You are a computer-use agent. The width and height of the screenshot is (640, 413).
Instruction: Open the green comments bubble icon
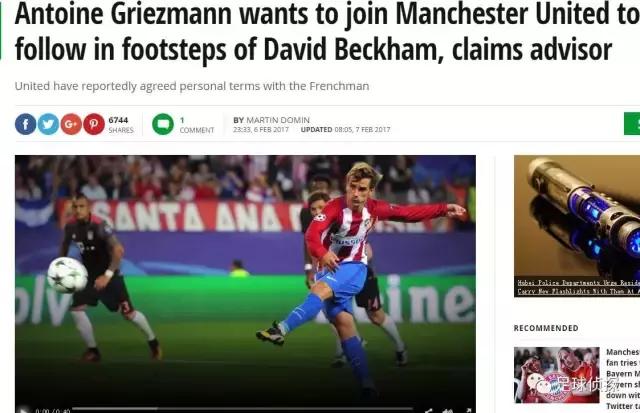tap(163, 124)
